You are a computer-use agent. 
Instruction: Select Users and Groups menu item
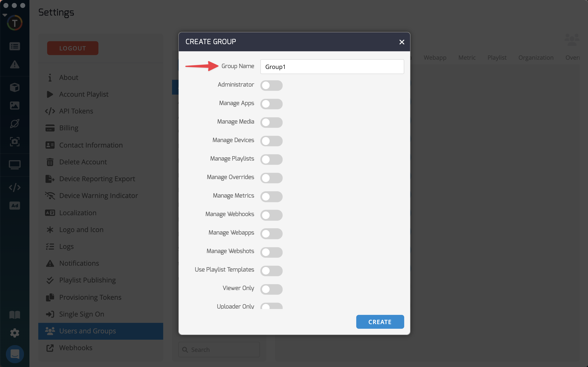[87, 331]
